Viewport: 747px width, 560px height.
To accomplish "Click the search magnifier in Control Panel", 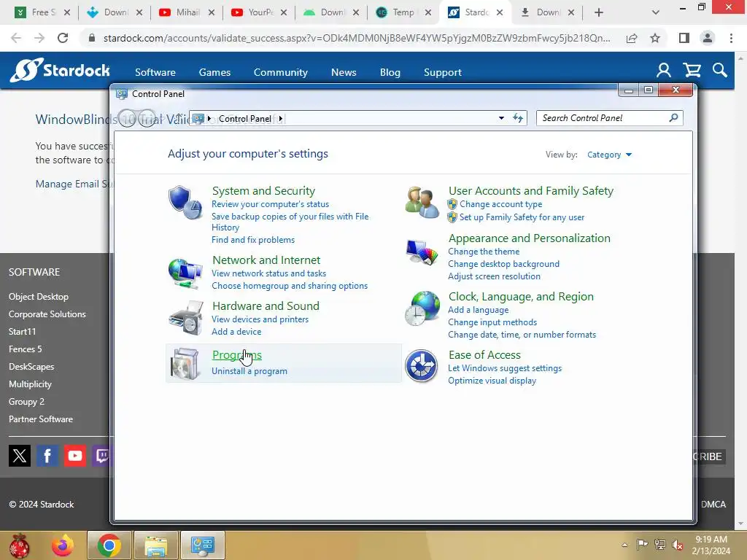I will [673, 117].
